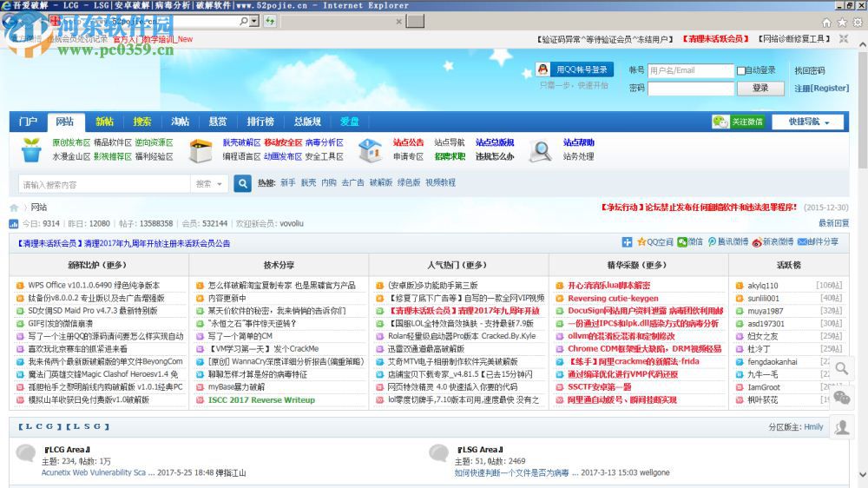Open the Reversing cutie-keygen post
Viewport: 868px width, 488px height.
pyautogui.click(x=613, y=298)
